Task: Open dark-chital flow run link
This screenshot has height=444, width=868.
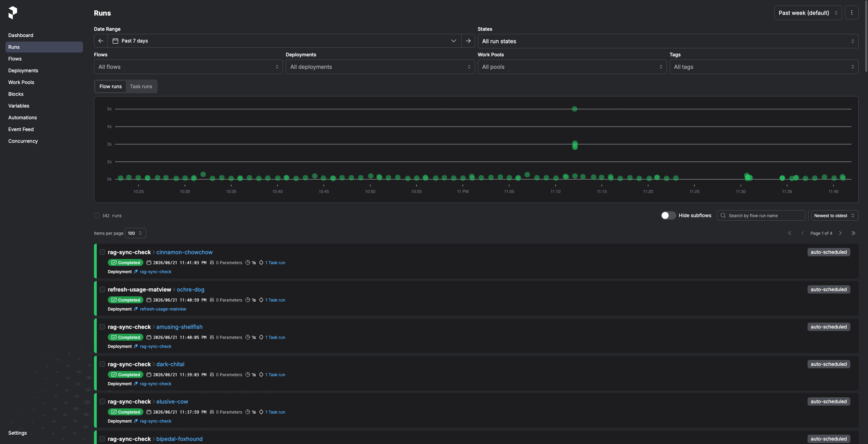Action: click(170, 364)
